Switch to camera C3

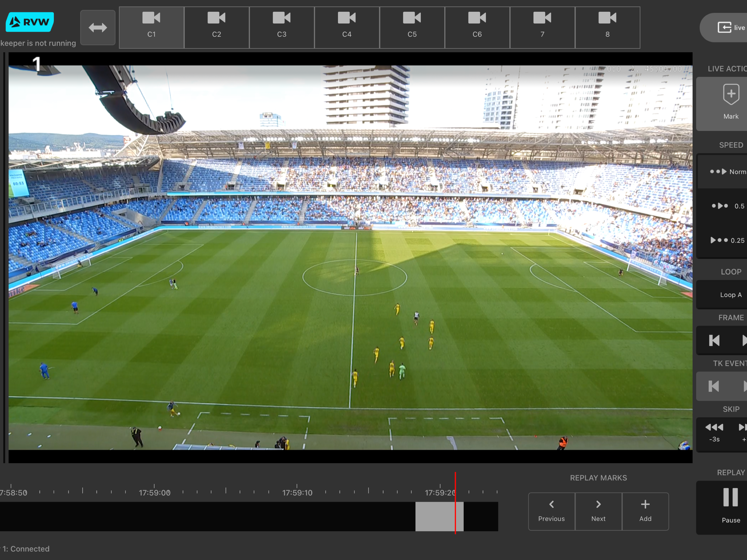pos(282,28)
